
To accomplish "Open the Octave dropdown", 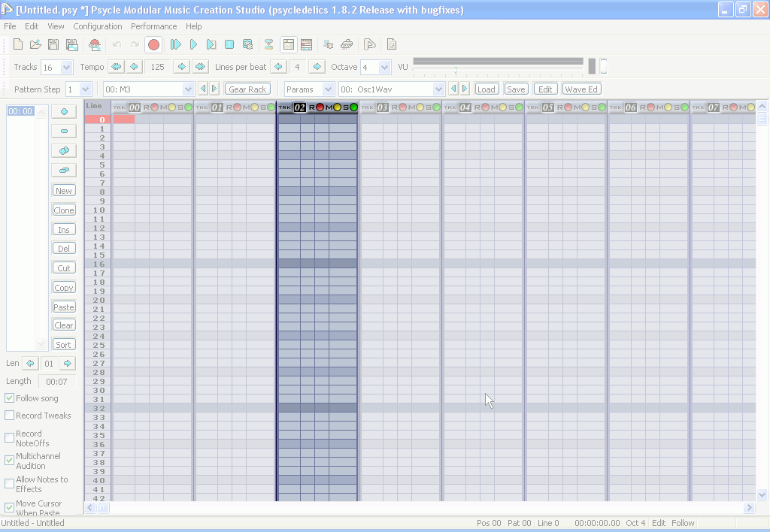I will (385, 67).
